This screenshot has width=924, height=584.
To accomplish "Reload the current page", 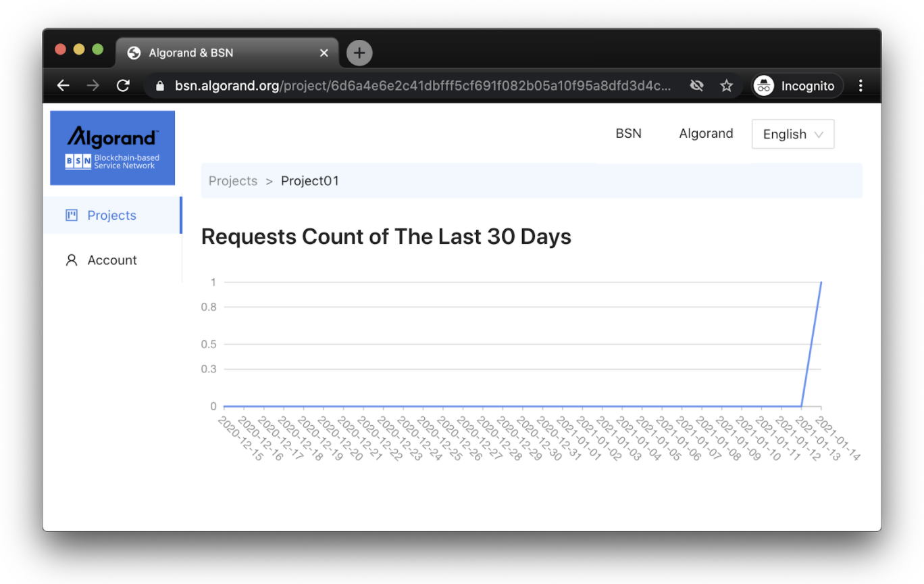I will (x=123, y=86).
